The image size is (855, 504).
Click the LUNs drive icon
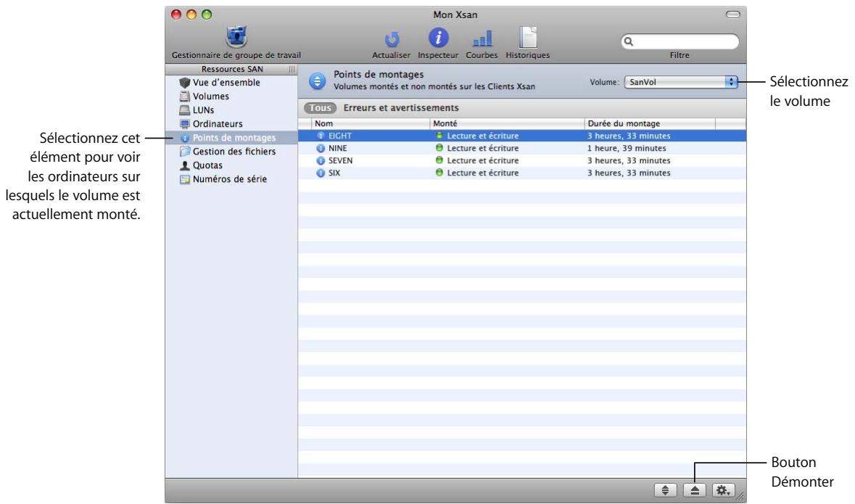click(x=184, y=110)
